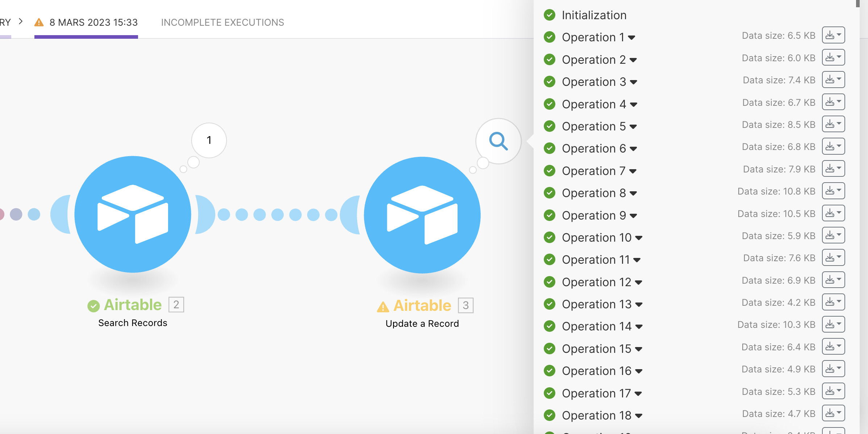
Task: Click the module number 3 badge
Action: [x=466, y=305]
